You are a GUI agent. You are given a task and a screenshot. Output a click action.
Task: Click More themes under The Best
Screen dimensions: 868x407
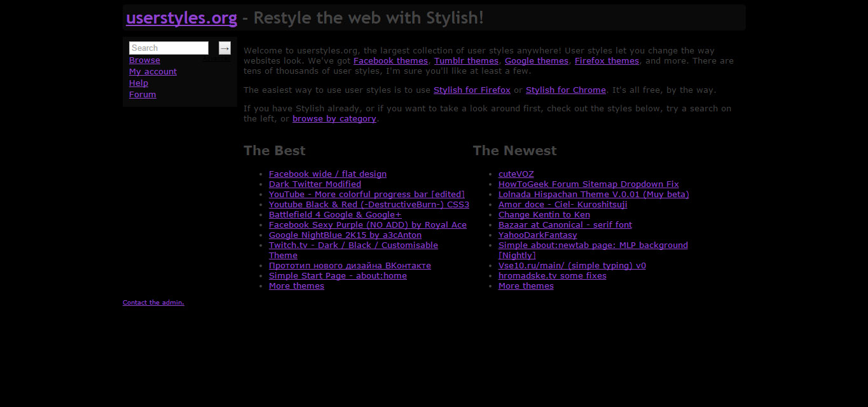click(296, 286)
